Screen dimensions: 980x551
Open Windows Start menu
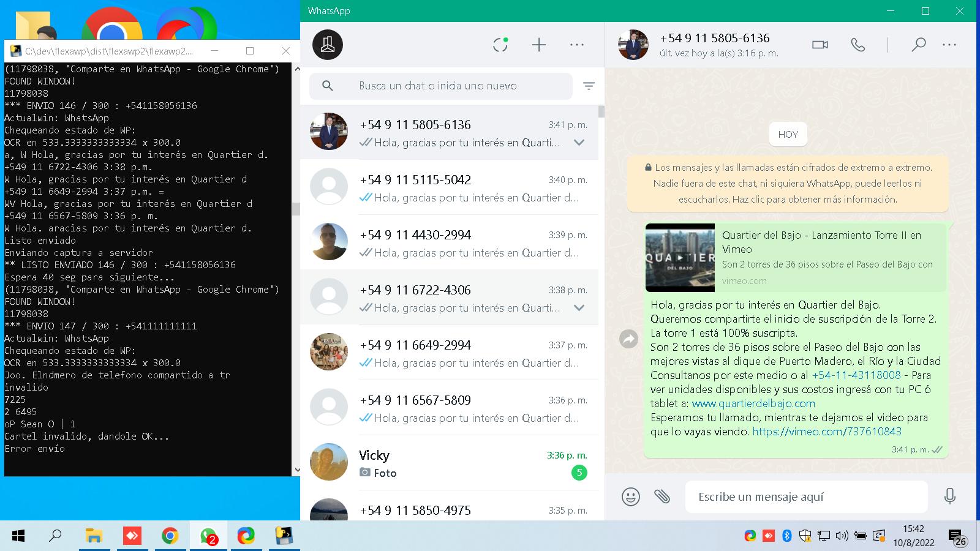coord(18,536)
